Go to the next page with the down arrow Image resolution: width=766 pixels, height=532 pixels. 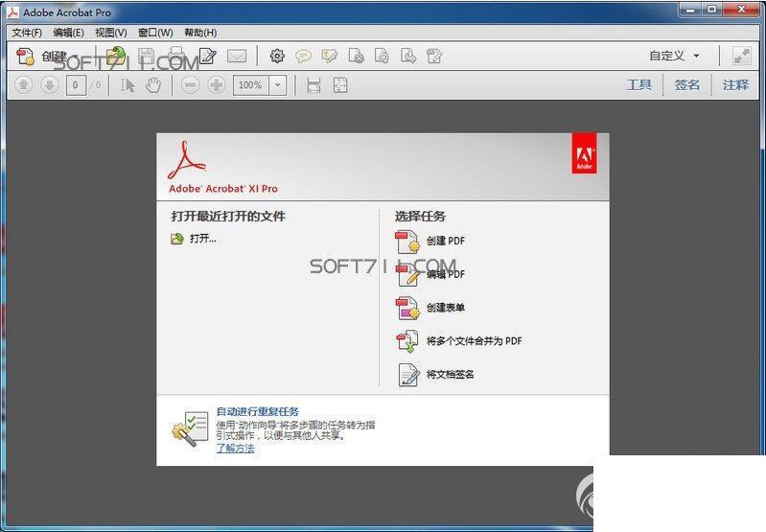coord(49,85)
